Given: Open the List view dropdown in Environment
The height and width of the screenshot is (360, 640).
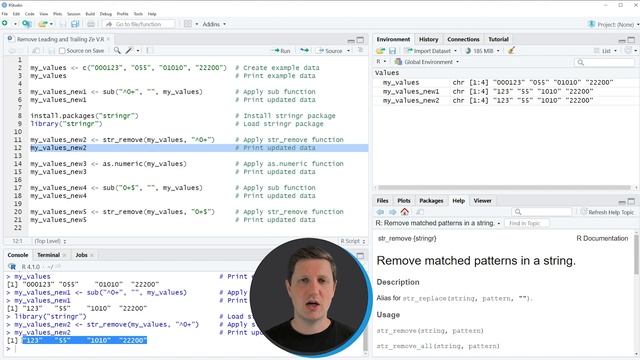Looking at the screenshot, I should 606,51.
